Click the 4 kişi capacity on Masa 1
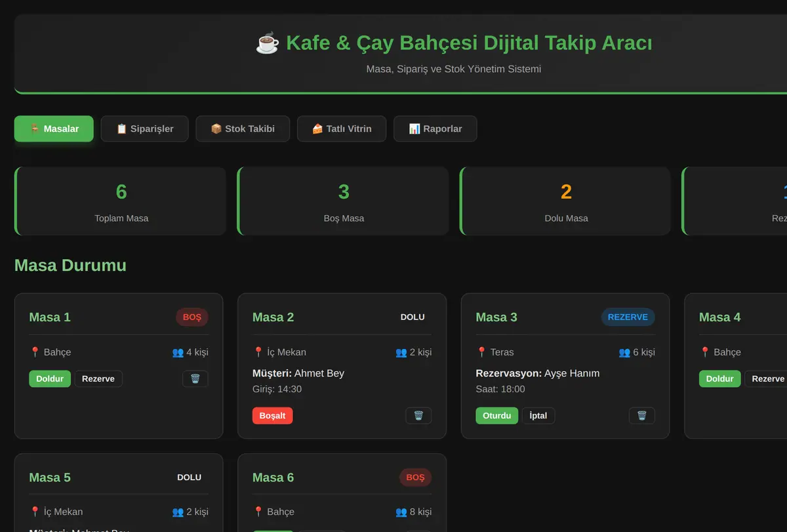 point(190,352)
